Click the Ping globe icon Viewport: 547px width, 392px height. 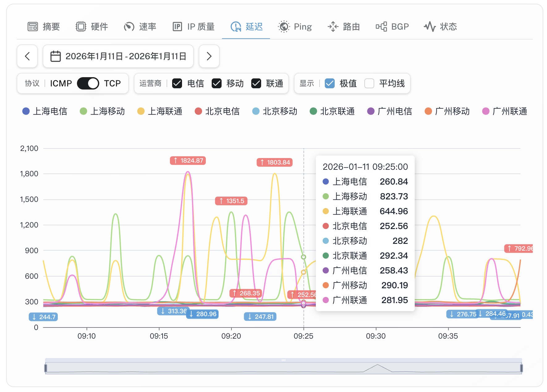click(284, 27)
